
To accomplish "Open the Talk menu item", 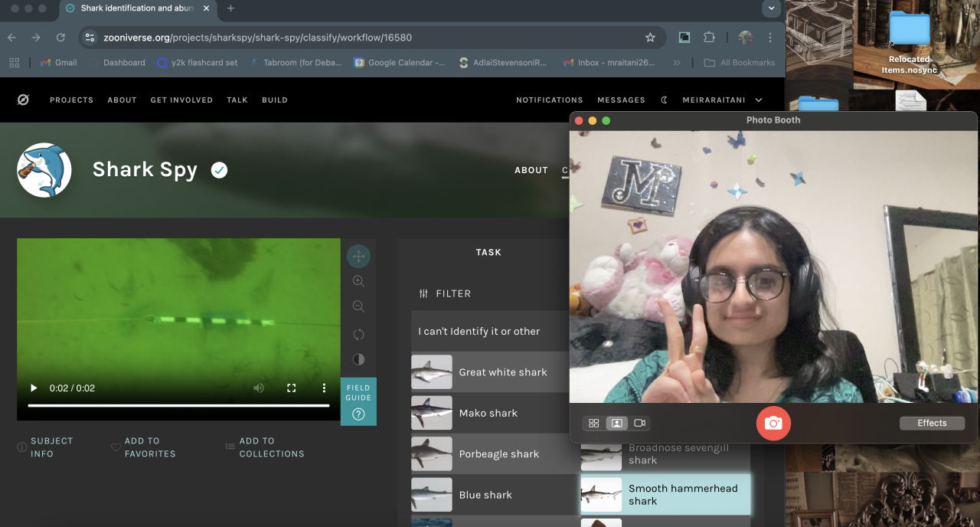I will [237, 100].
